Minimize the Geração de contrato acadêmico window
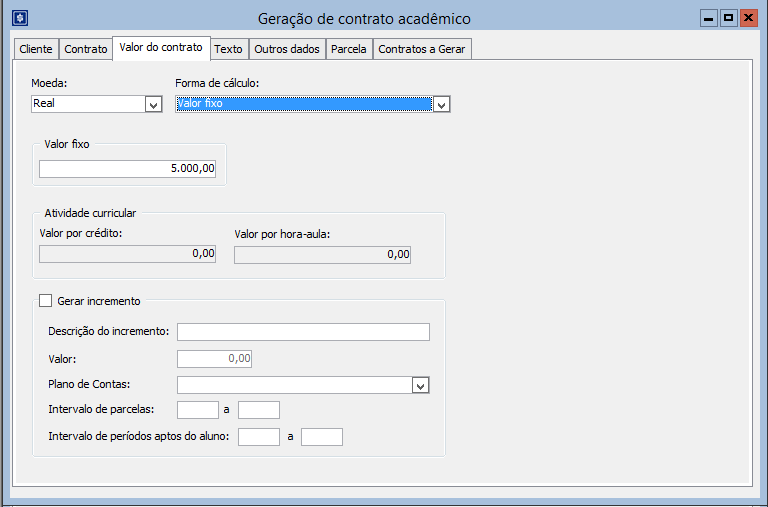This screenshot has height=507, width=768. 708,18
